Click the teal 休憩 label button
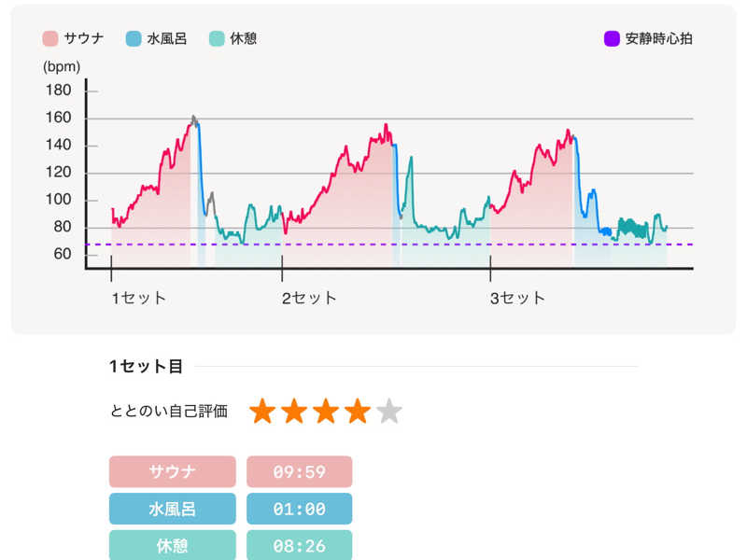 point(173,545)
